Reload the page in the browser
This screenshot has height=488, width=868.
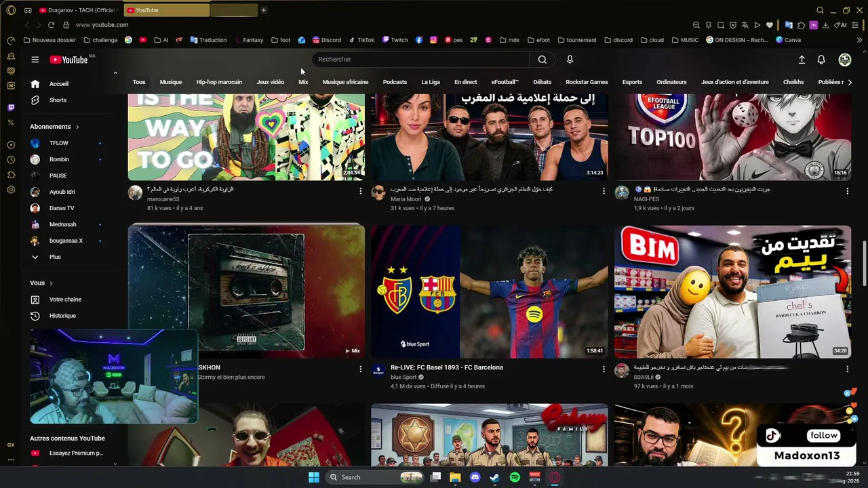51,25
